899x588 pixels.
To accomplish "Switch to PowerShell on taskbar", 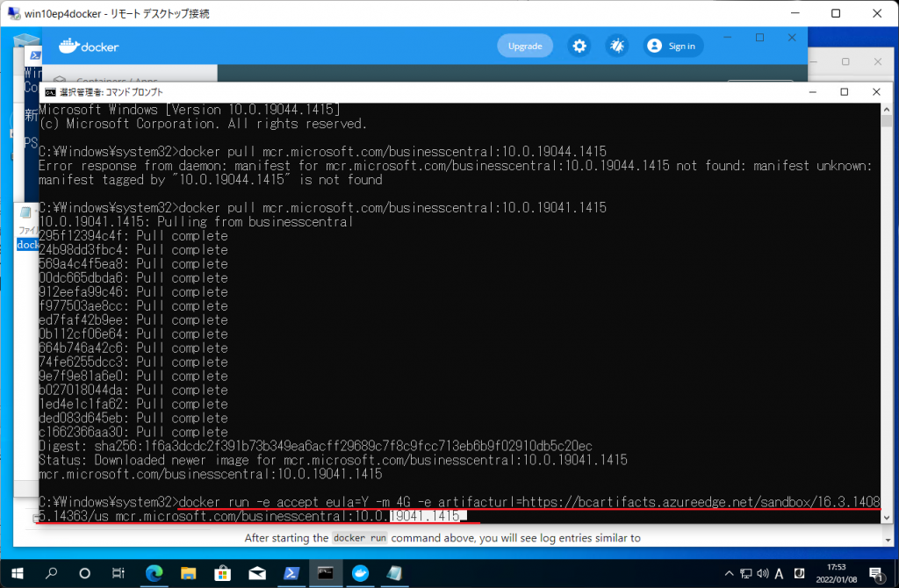I will (x=291, y=573).
